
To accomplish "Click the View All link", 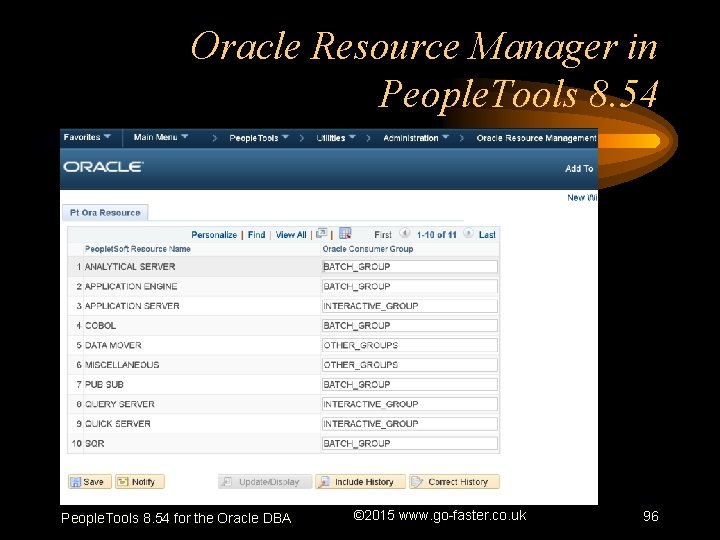I will click(x=291, y=235).
